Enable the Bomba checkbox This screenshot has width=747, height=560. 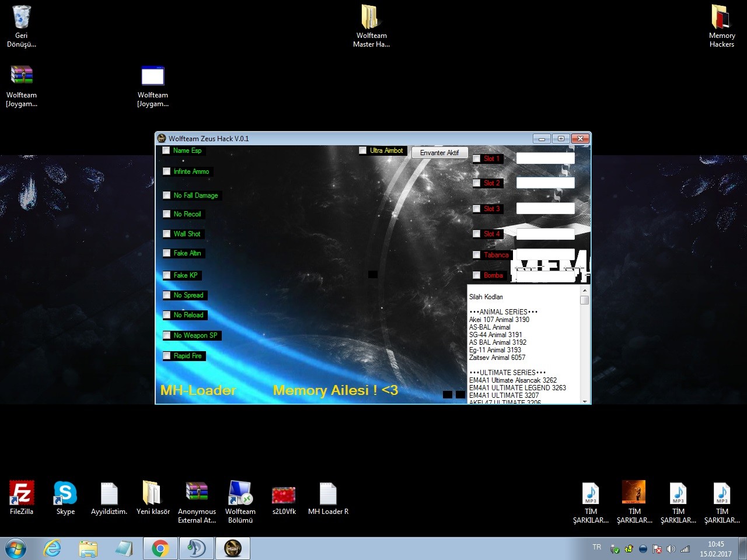click(477, 275)
